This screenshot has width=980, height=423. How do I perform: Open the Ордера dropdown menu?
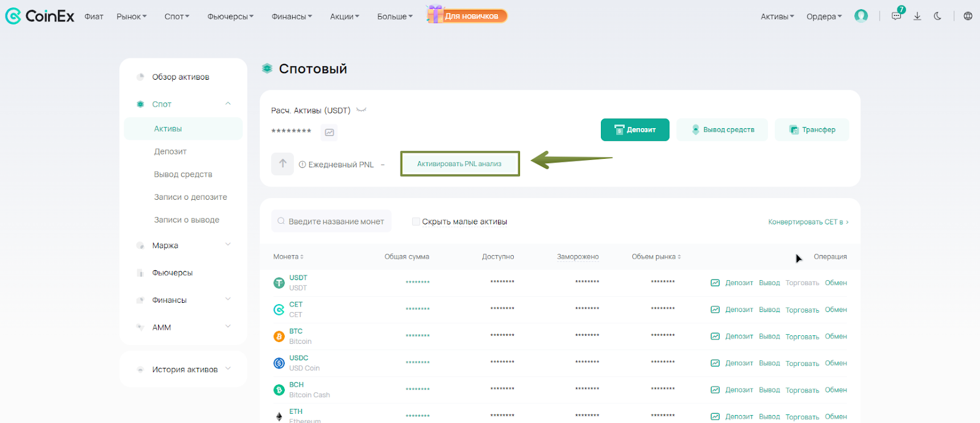tap(824, 17)
